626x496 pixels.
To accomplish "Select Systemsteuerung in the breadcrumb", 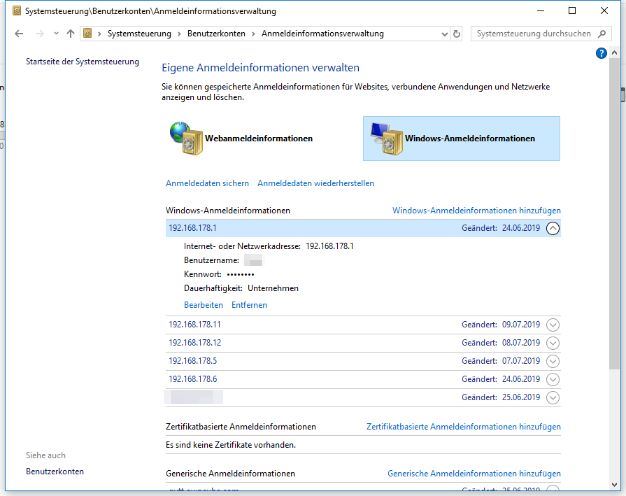I will click(139, 34).
